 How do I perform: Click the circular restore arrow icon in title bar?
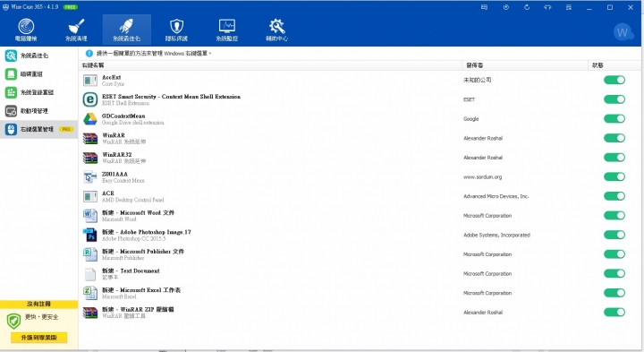(x=527, y=7)
